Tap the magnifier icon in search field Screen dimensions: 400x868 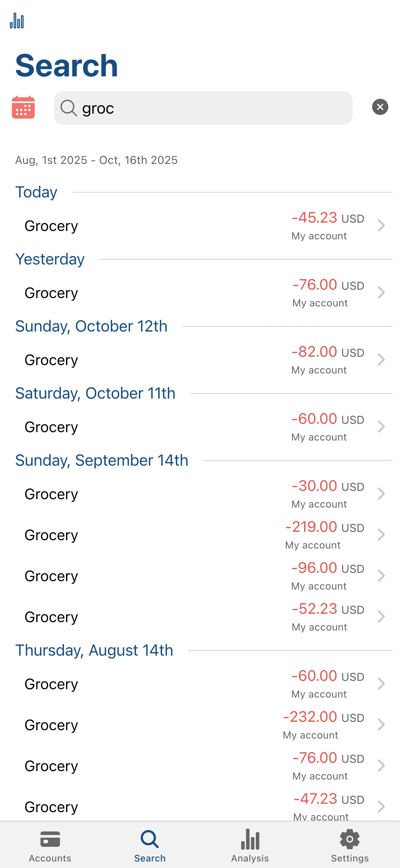[x=69, y=108]
